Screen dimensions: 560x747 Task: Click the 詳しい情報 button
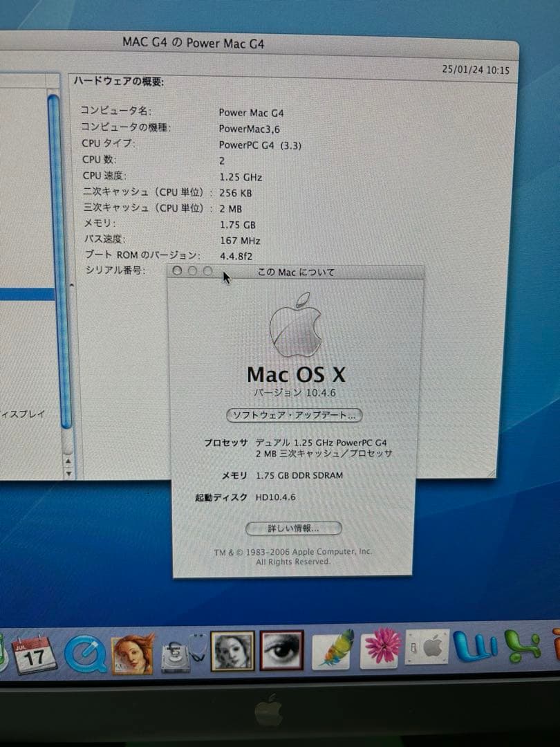(293, 528)
